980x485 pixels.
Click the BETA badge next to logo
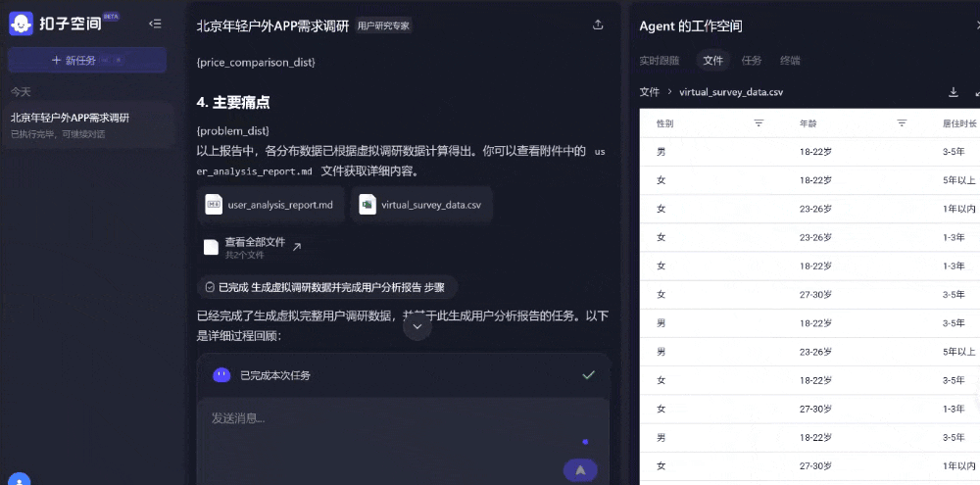111,17
